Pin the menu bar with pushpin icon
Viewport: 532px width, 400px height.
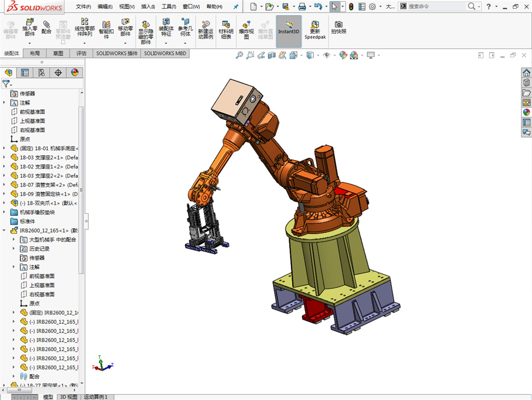tap(236, 6)
